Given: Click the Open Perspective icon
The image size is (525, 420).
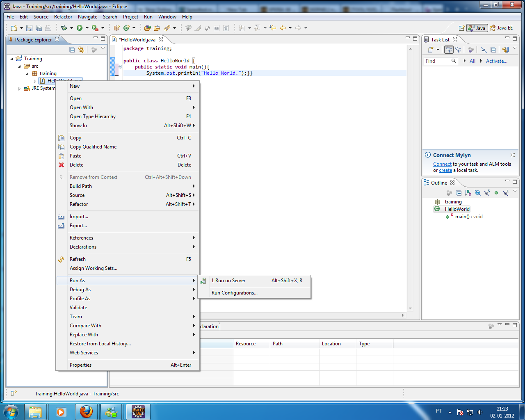Looking at the screenshot, I should pyautogui.click(x=461, y=28).
